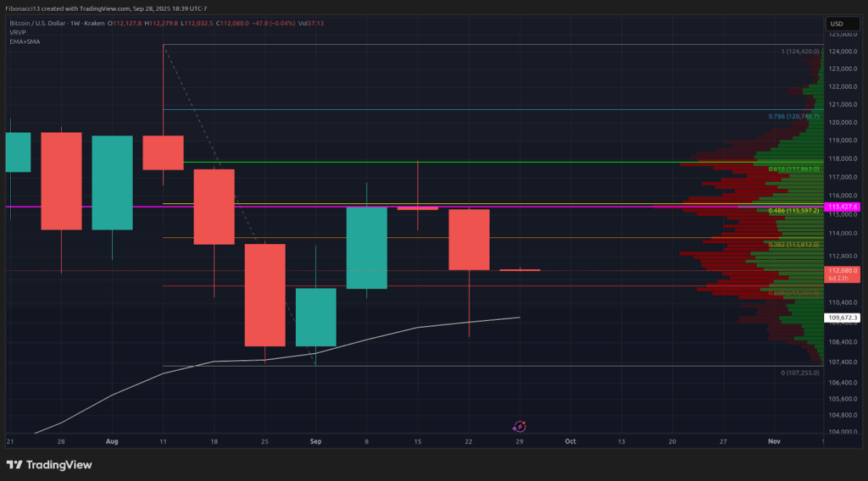The height and width of the screenshot is (481, 868).
Task: Click the white 109,672.3 moving average price label
Action: [843, 318]
